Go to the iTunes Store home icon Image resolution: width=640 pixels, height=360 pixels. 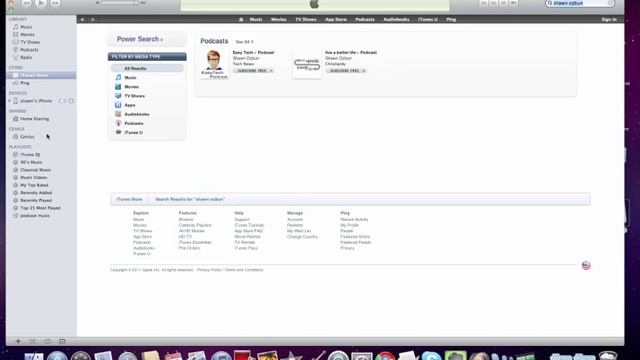pos(241,19)
